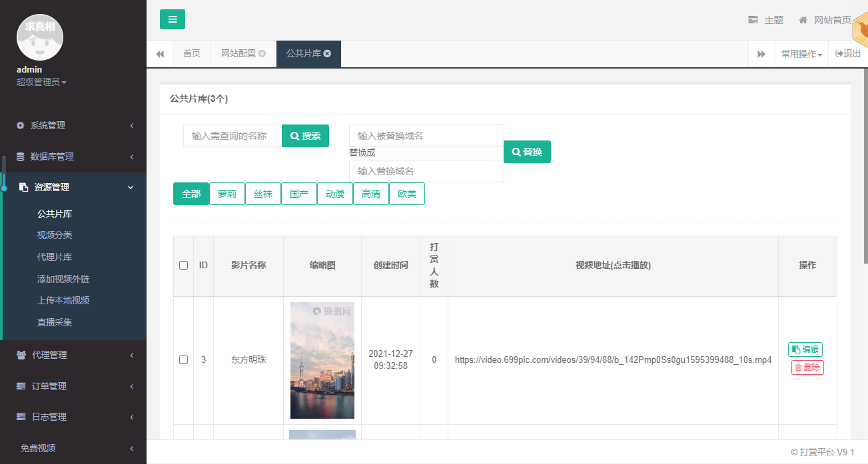Screen dimensions: 868x464
Task: Click the admin avatar image
Action: [x=39, y=37]
